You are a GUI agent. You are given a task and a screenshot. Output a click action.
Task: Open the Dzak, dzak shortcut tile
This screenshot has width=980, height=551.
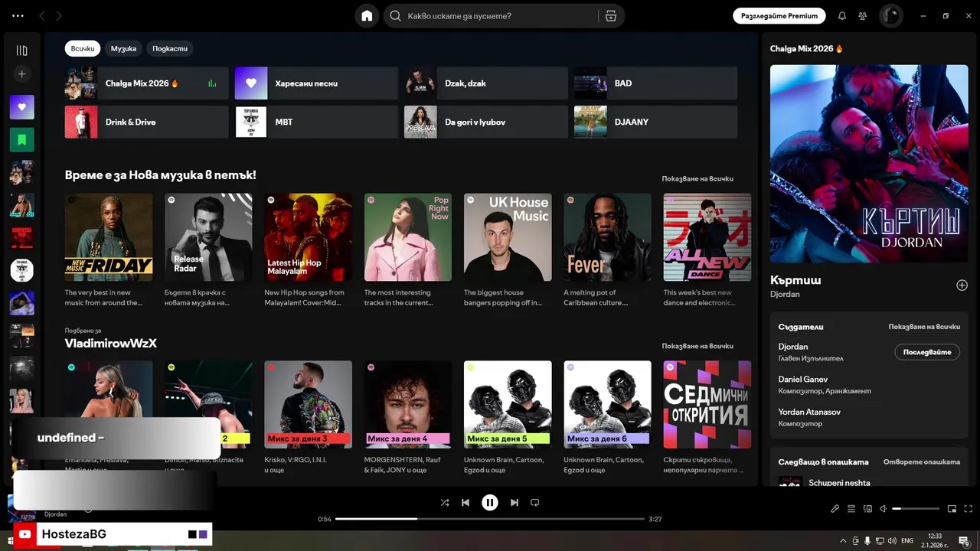(x=486, y=83)
